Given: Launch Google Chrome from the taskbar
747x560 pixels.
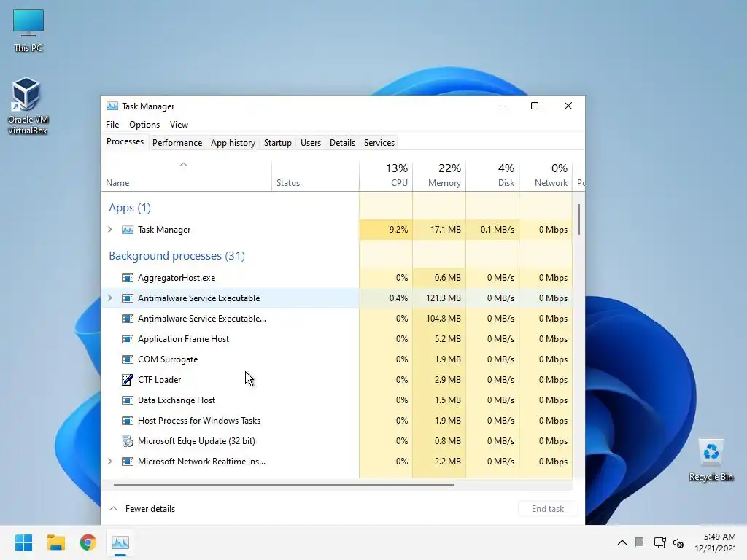Looking at the screenshot, I should 88,542.
